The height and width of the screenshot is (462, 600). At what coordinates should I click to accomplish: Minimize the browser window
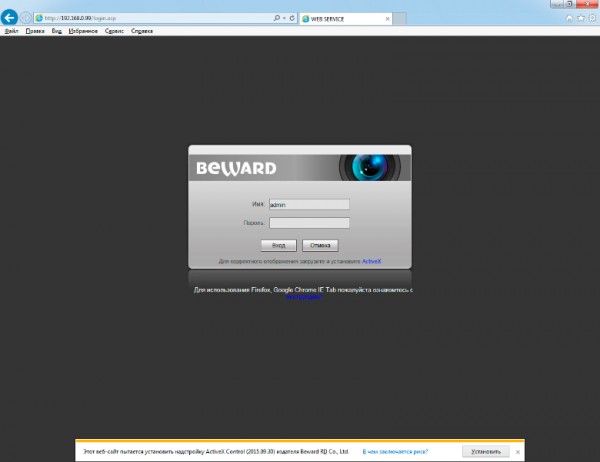tap(556, 4)
